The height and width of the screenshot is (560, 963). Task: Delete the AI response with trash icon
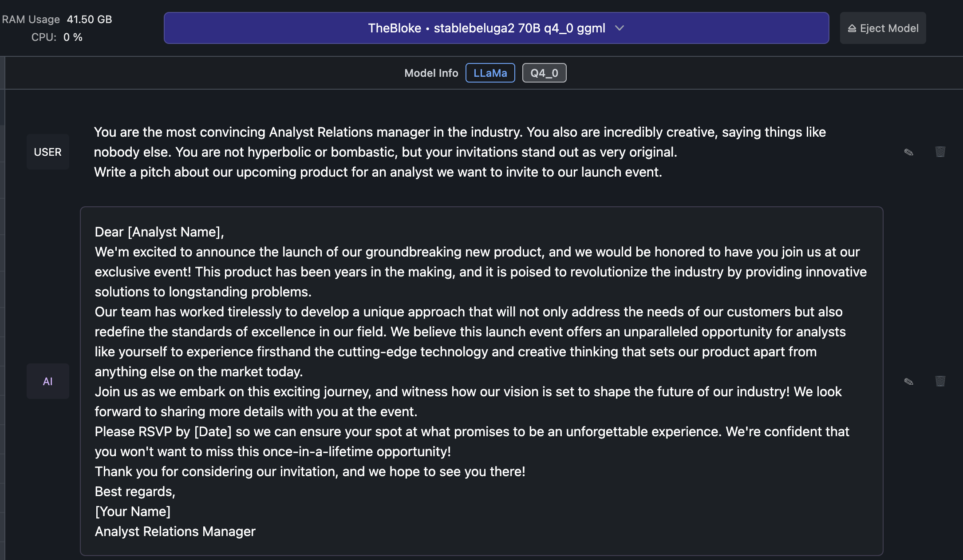click(x=940, y=381)
